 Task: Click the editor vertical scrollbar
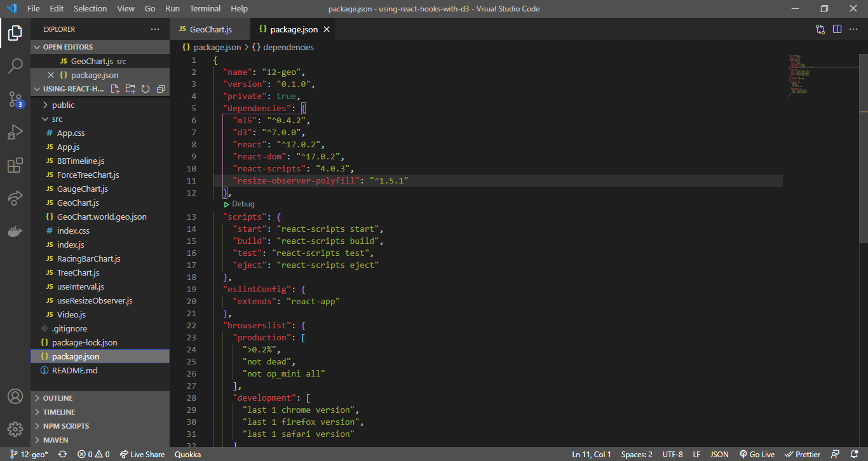pyautogui.click(x=864, y=149)
